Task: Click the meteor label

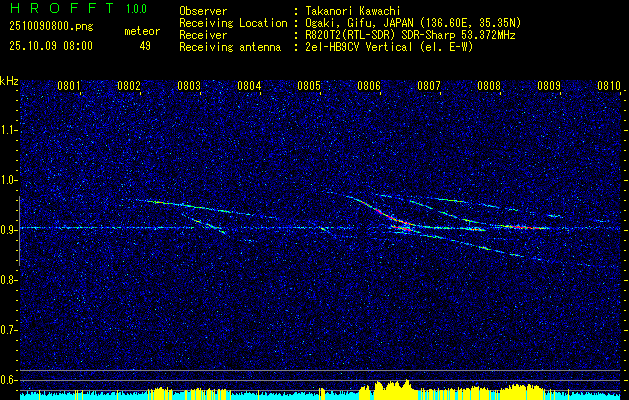Action: pyautogui.click(x=142, y=31)
